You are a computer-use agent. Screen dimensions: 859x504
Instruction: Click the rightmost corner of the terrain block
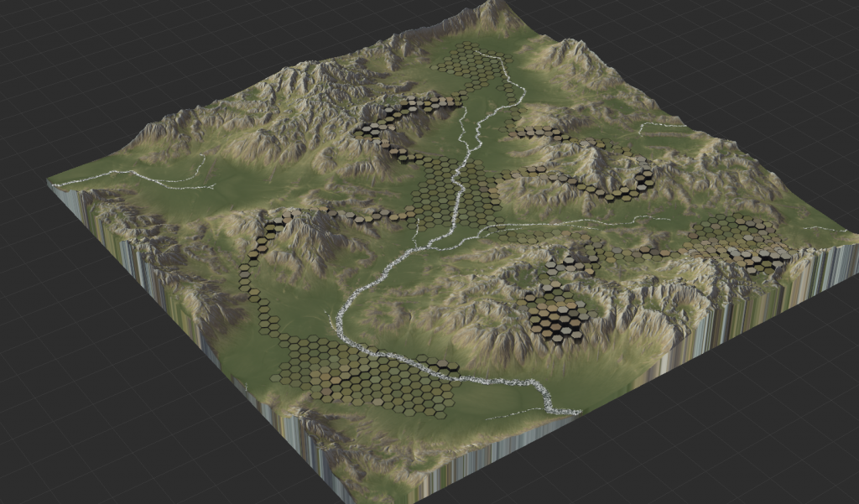click(x=854, y=239)
